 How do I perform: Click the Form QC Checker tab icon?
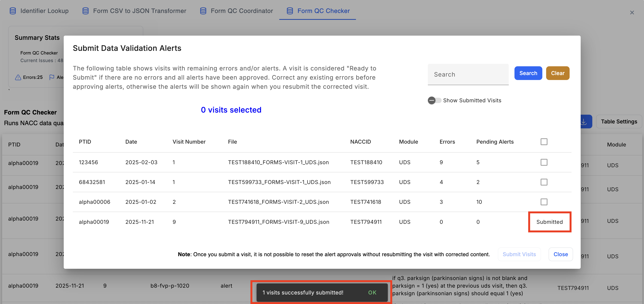pos(290,11)
